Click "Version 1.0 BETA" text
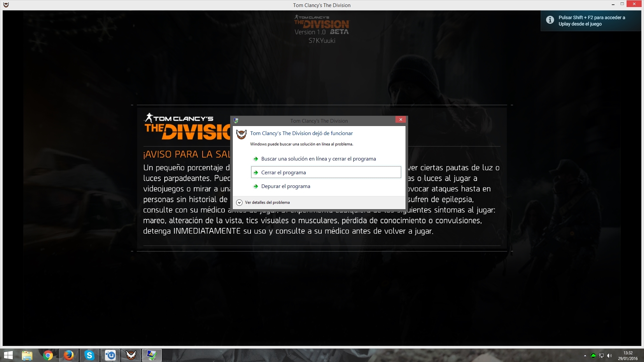The width and height of the screenshot is (644, 362). point(322,32)
